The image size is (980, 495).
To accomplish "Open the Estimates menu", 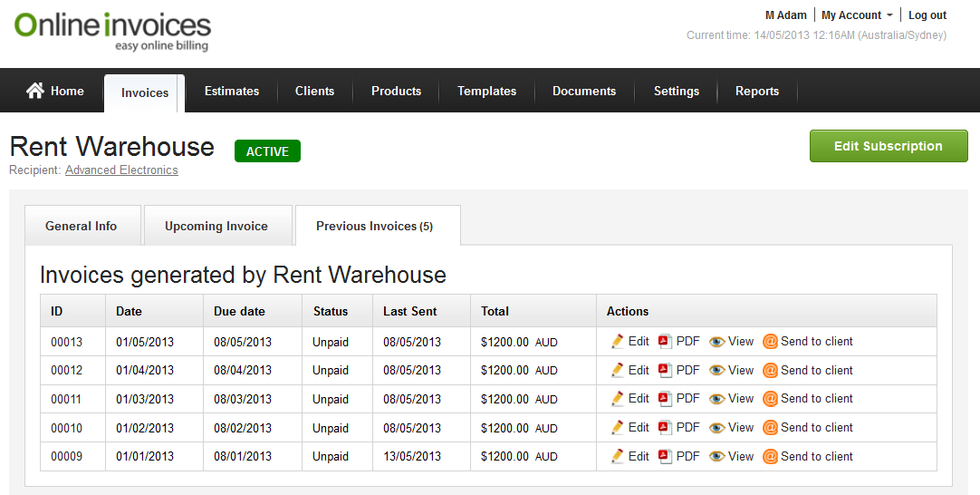I will point(232,91).
